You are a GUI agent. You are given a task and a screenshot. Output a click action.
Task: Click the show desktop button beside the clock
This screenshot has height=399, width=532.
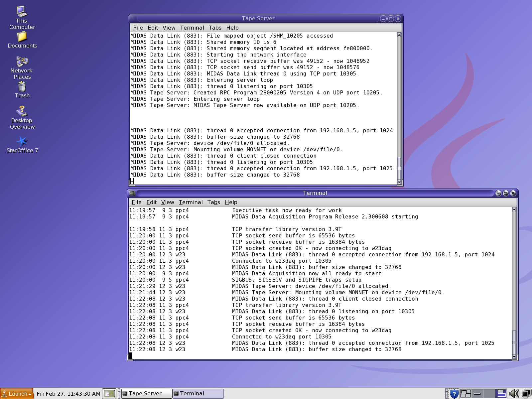click(109, 394)
